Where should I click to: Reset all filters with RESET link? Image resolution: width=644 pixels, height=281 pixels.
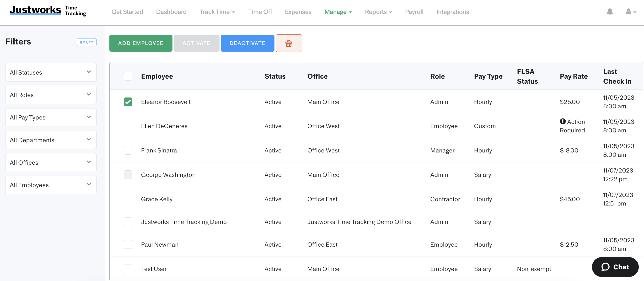pos(86,42)
